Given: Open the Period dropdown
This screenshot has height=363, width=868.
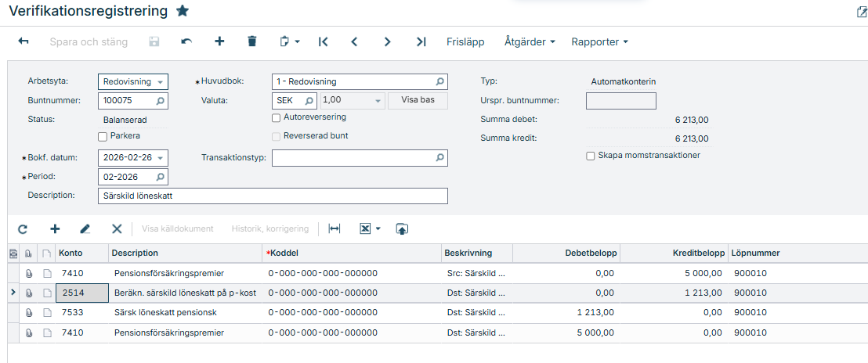Looking at the screenshot, I should pyautogui.click(x=161, y=177).
